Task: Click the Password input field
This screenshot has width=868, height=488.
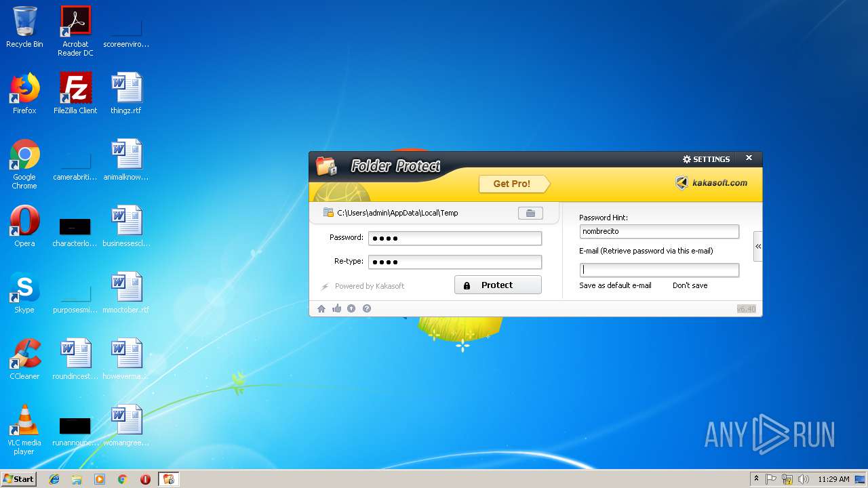Action: point(455,238)
